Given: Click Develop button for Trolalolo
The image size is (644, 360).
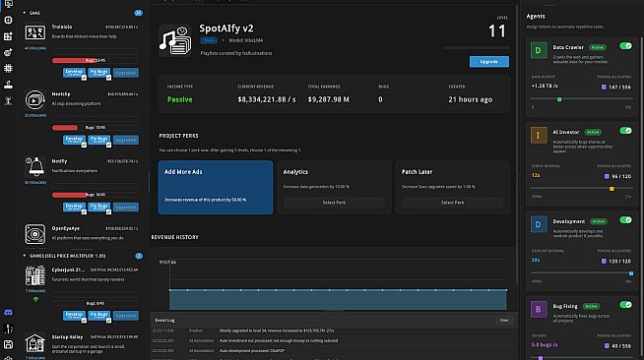Looking at the screenshot, I should pyautogui.click(x=74, y=72).
